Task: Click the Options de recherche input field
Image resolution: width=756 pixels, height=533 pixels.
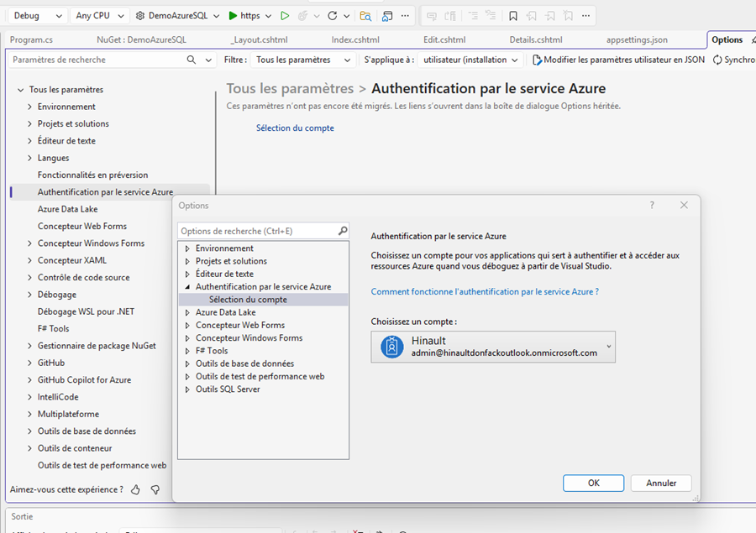Action: point(256,231)
